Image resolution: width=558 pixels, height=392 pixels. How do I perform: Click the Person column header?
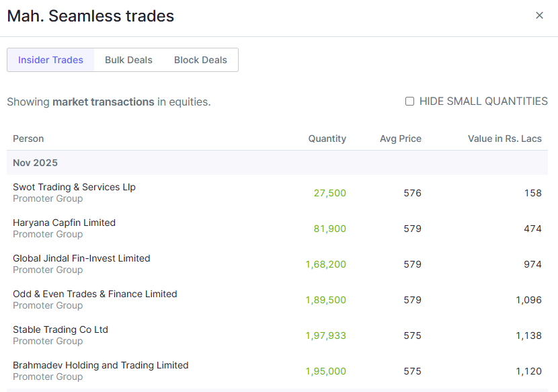(28, 139)
